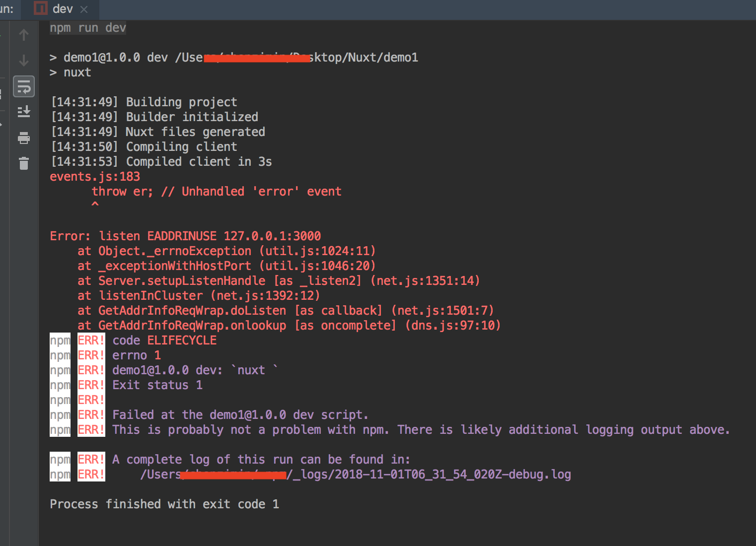This screenshot has height=546, width=756.
Task: Click the 'npm run dev' command line
Action: [x=88, y=28]
